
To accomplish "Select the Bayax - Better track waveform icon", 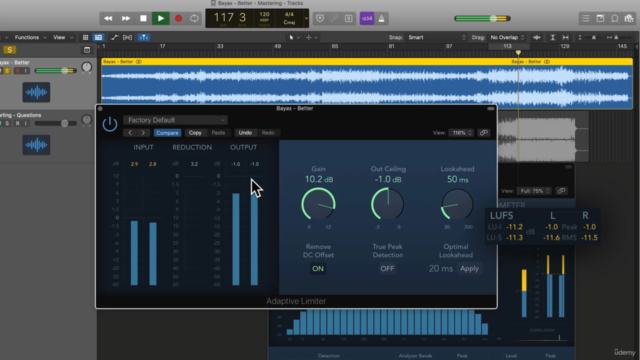I will pos(36,92).
